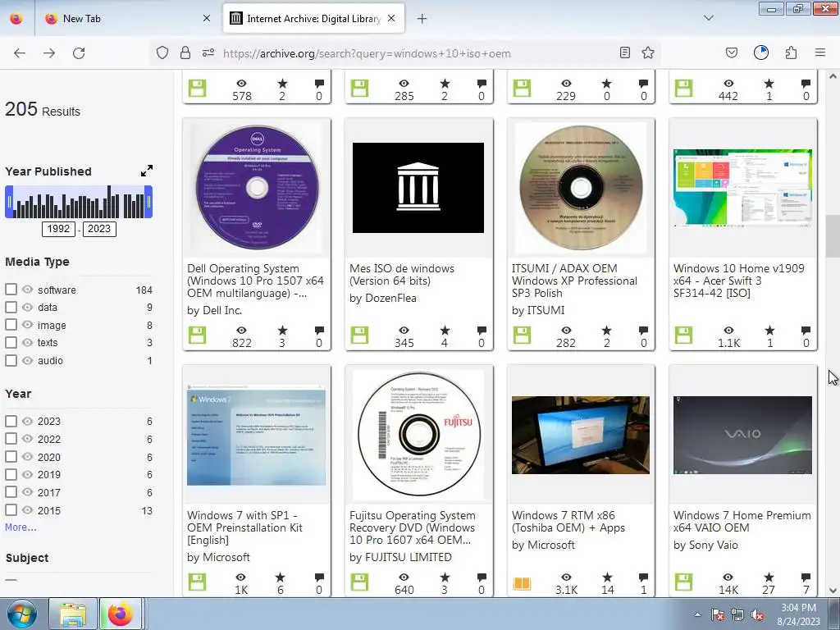Click software floppy icon on Mes ISO card

(359, 335)
